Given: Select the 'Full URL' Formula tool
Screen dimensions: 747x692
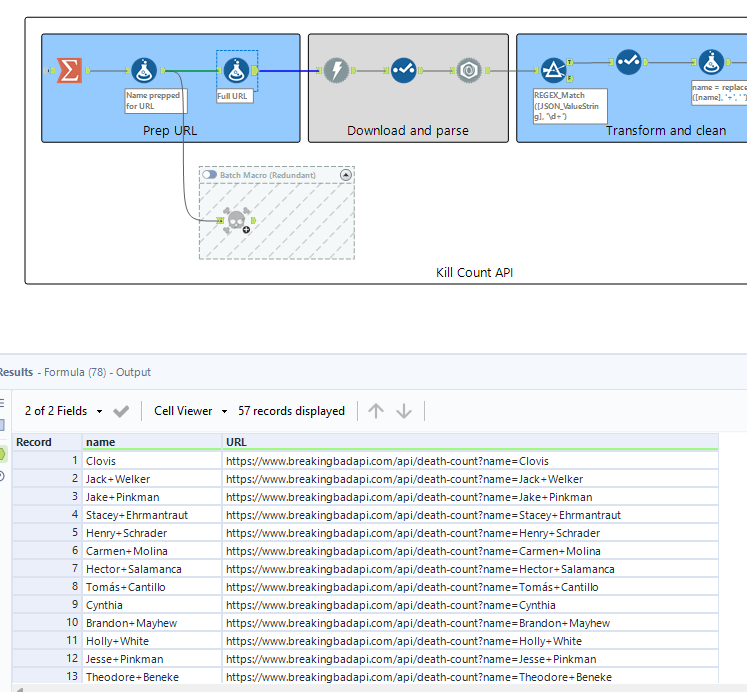Looking at the screenshot, I should 237,70.
